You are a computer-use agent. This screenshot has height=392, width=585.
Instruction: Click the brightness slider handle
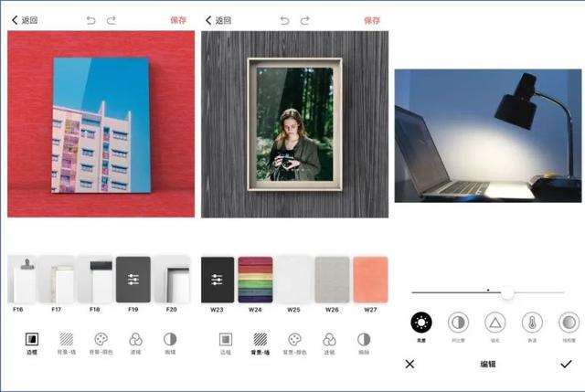click(507, 292)
